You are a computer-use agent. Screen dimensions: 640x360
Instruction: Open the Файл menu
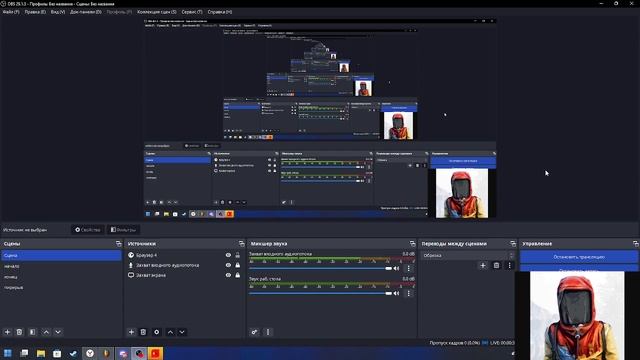click(11, 12)
